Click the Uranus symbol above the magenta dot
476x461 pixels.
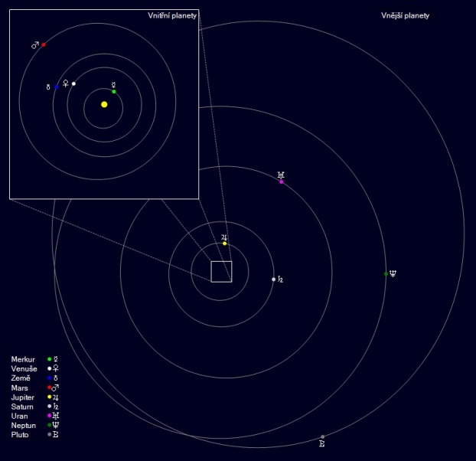click(x=281, y=175)
